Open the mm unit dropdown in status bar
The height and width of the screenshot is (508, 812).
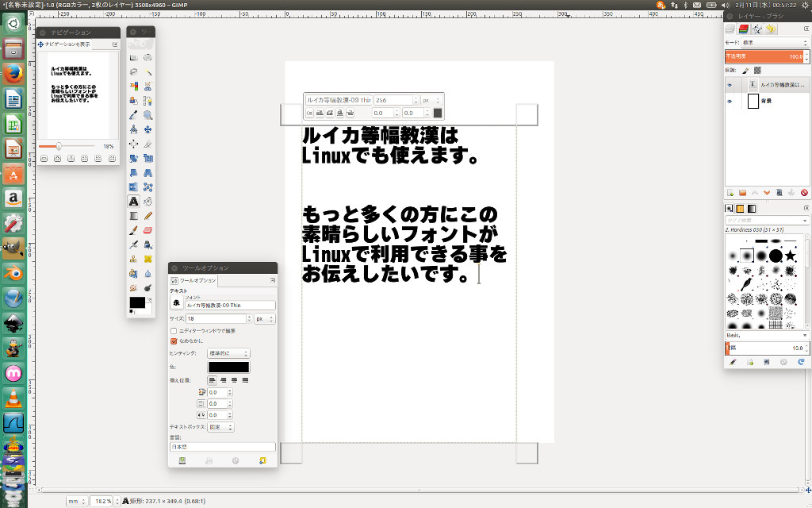76,502
